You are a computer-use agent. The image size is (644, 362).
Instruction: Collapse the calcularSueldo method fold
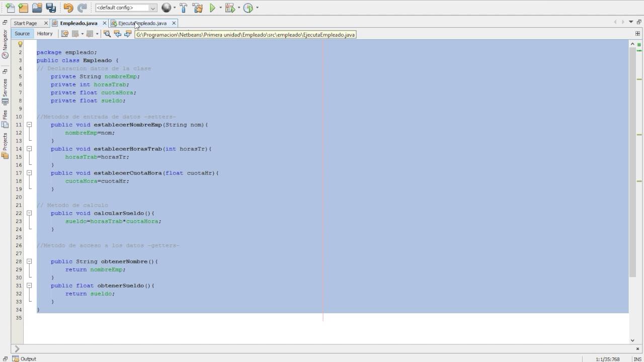coord(29,213)
